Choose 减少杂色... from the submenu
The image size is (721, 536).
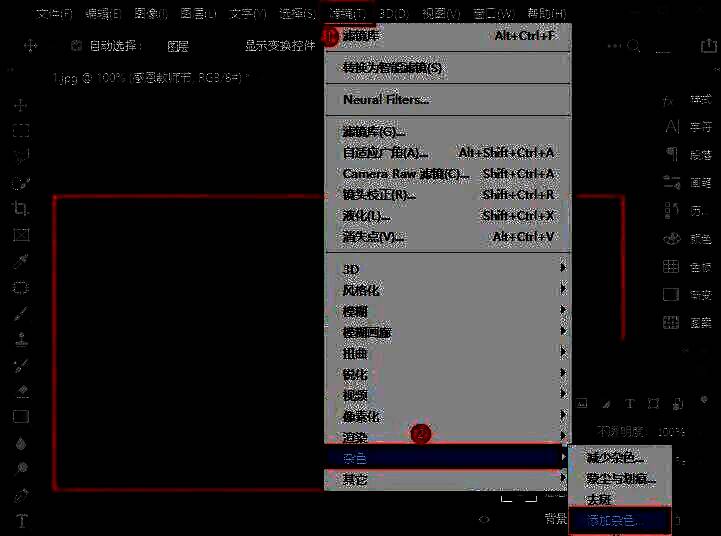point(620,457)
